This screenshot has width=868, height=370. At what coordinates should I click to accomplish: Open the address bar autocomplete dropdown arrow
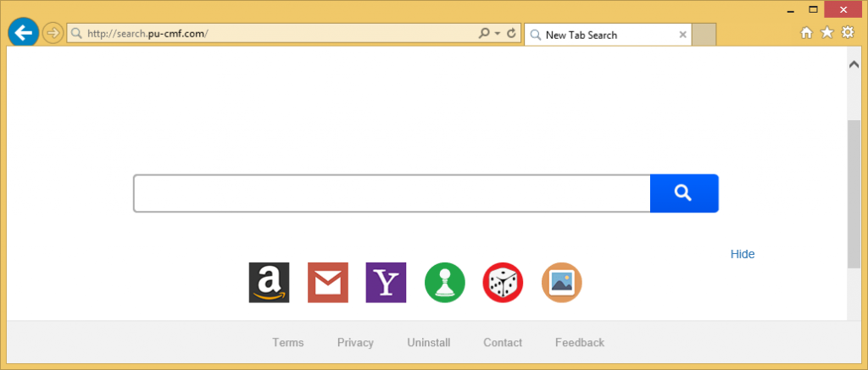tap(497, 33)
